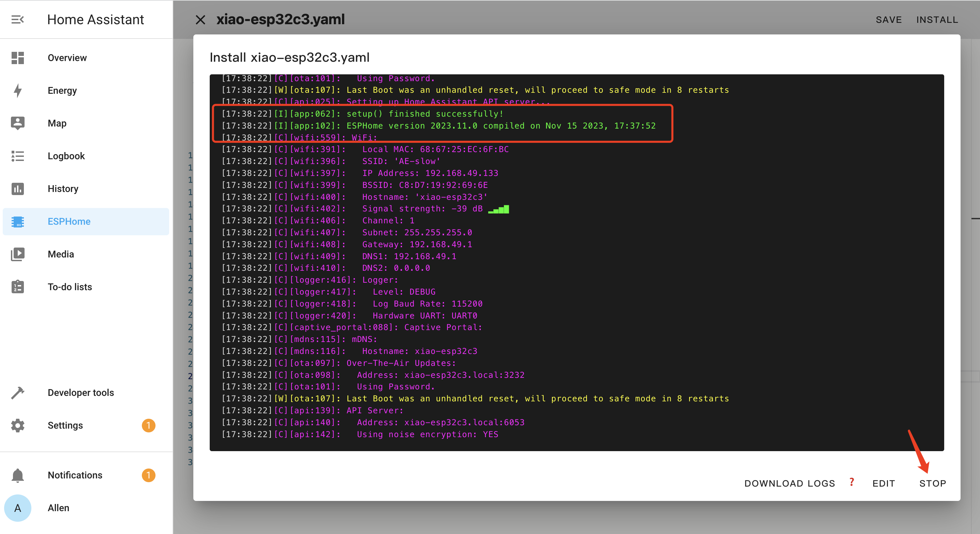Click the DNS2: 0.0.0.0 log line
Image resolution: width=980 pixels, height=534 pixels.
click(x=326, y=268)
